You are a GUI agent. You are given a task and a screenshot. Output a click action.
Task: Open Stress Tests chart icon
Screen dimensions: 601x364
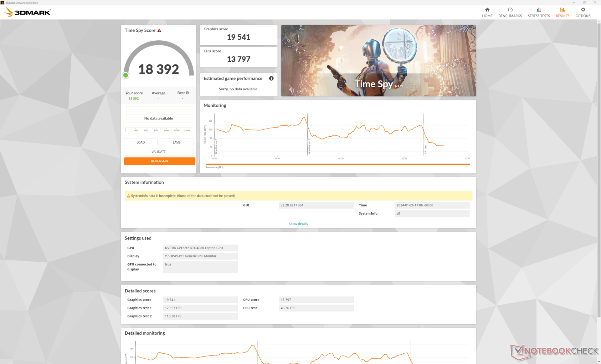tap(538, 10)
